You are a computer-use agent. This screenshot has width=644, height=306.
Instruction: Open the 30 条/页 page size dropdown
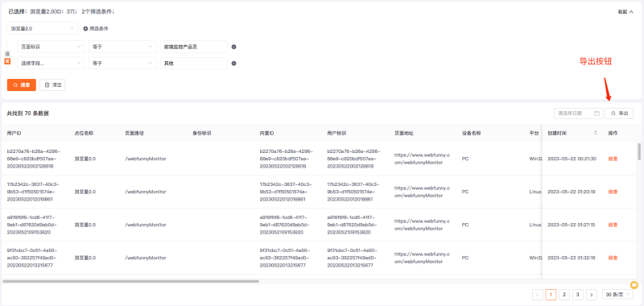point(617,294)
